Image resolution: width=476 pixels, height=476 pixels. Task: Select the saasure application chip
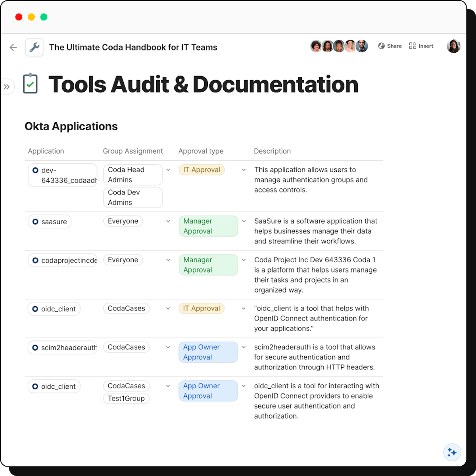click(50, 222)
